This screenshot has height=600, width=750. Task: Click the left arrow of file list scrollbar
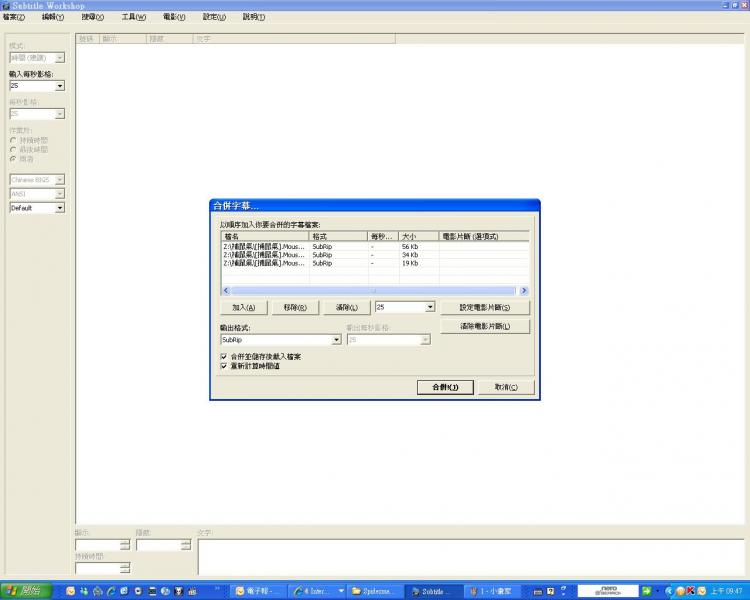click(226, 290)
